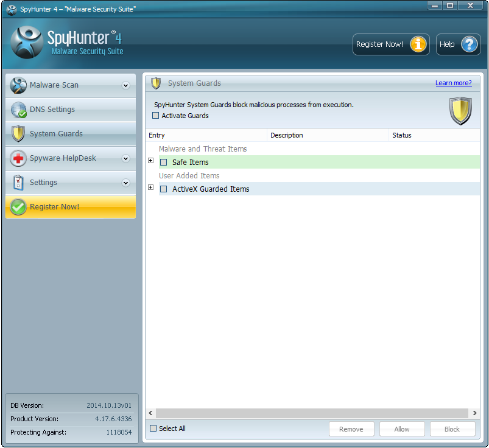Viewport: 489px width, 448px height.
Task: Expand the ActiveX Guarded Items node
Action: pyautogui.click(x=151, y=187)
